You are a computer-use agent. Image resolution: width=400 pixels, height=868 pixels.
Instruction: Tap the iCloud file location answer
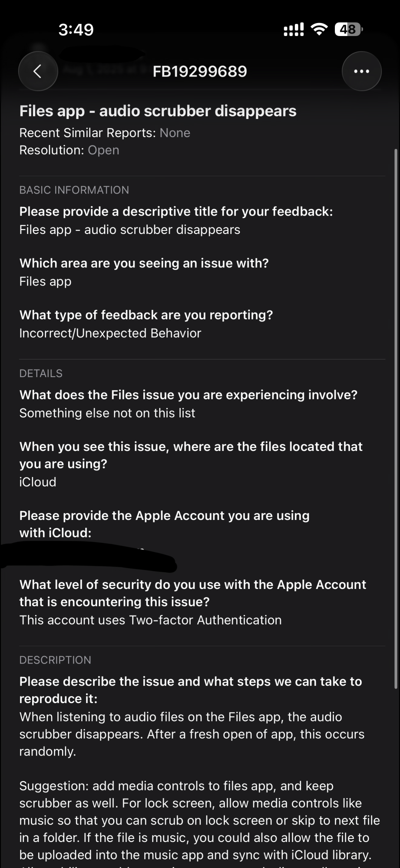point(38,482)
